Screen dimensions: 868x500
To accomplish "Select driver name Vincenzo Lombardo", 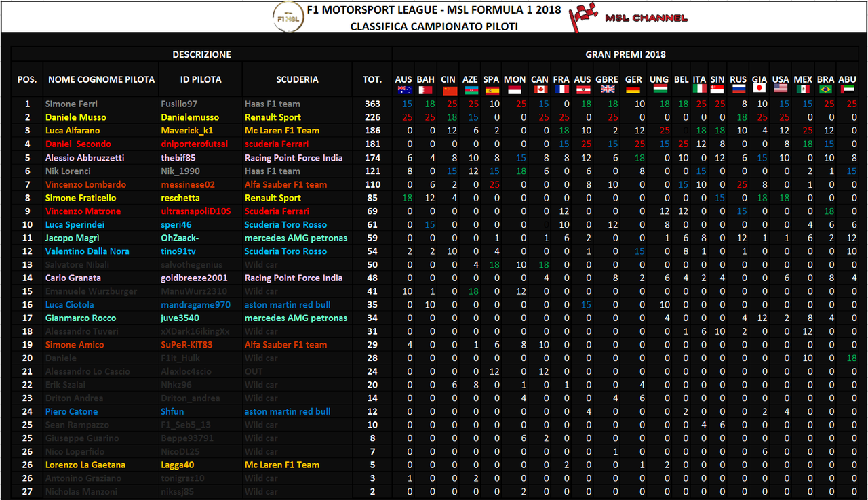I will 85,184.
